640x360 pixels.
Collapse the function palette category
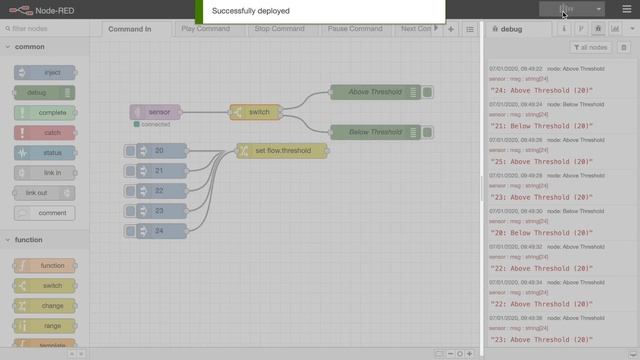click(x=45, y=240)
